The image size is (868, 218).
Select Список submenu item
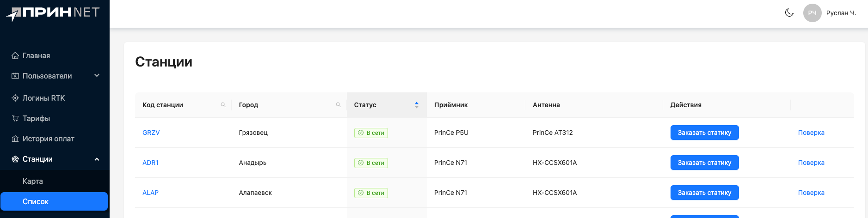click(x=55, y=201)
